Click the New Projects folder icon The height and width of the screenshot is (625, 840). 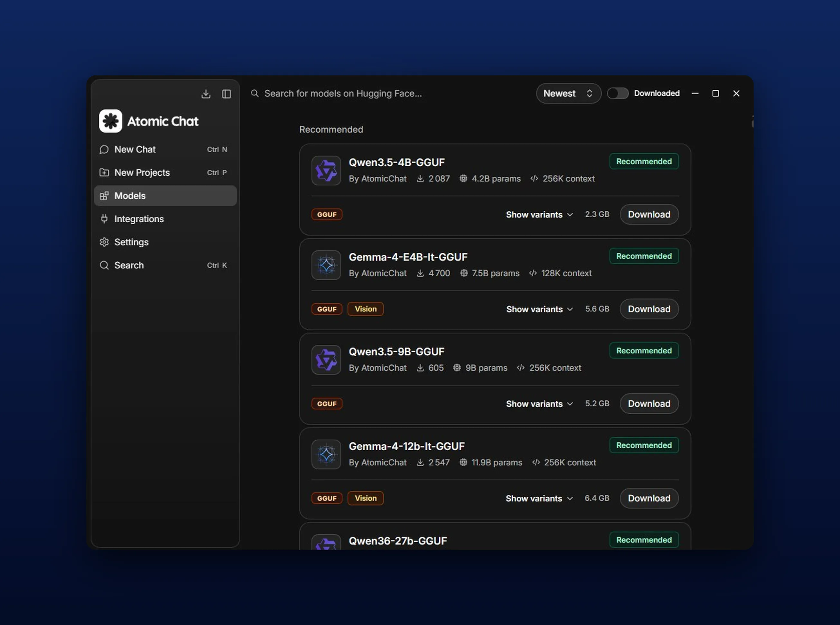[104, 173]
